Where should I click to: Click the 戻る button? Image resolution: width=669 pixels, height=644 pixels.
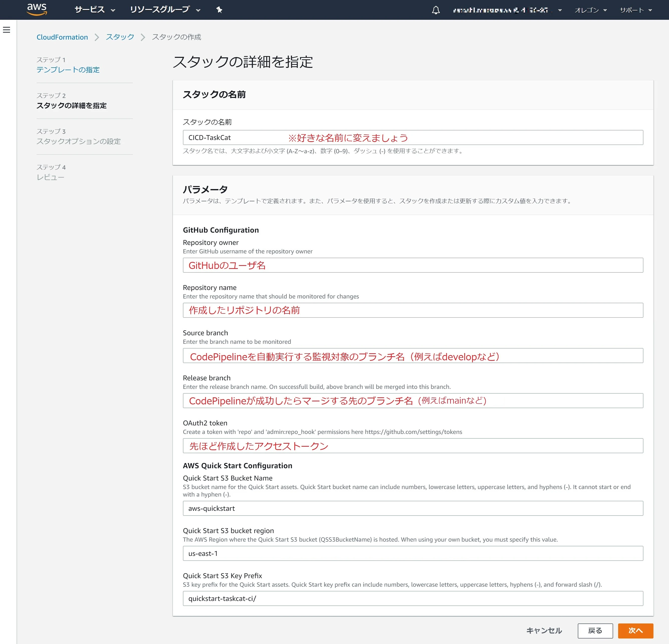click(595, 631)
